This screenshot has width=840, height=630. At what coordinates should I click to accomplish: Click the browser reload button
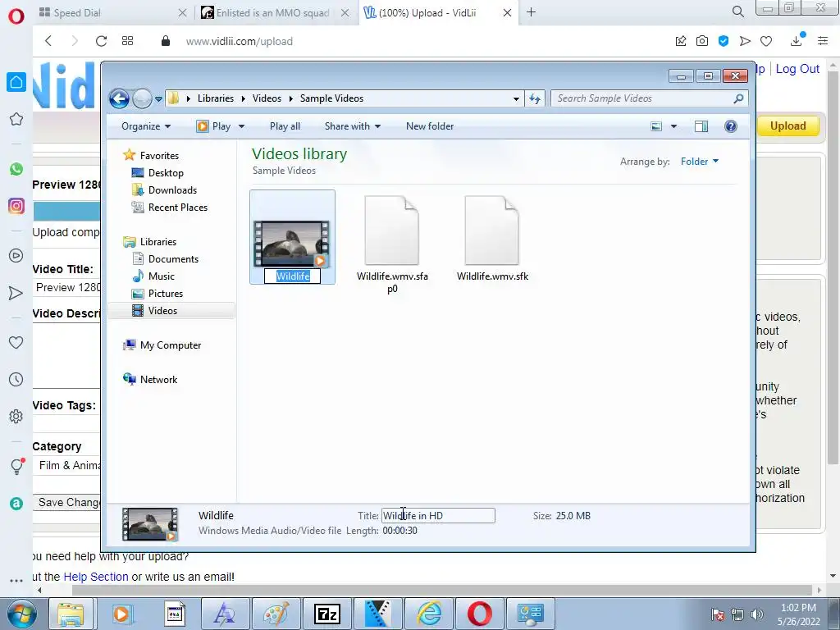tap(101, 41)
